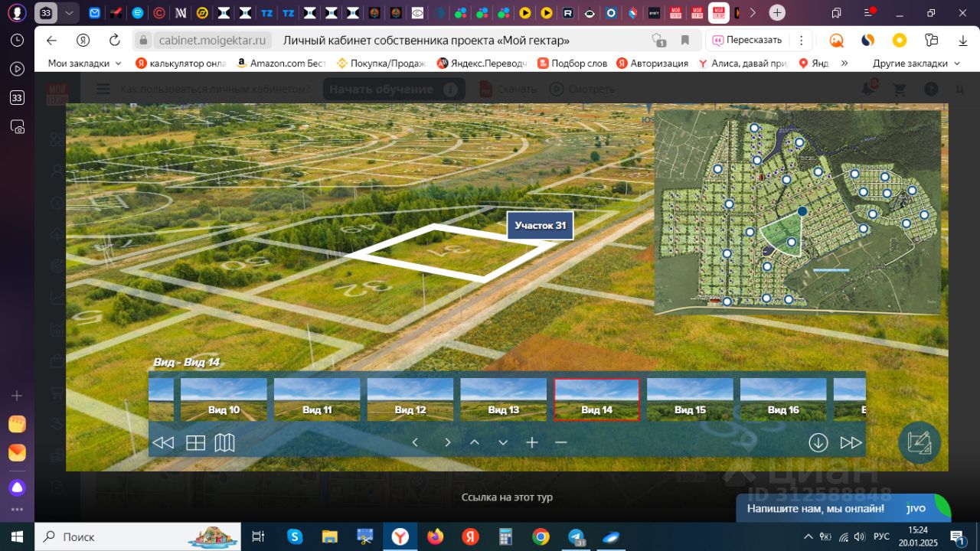This screenshot has height=551, width=980.
Task: Click the Участок 31 plot label
Action: 541,226
